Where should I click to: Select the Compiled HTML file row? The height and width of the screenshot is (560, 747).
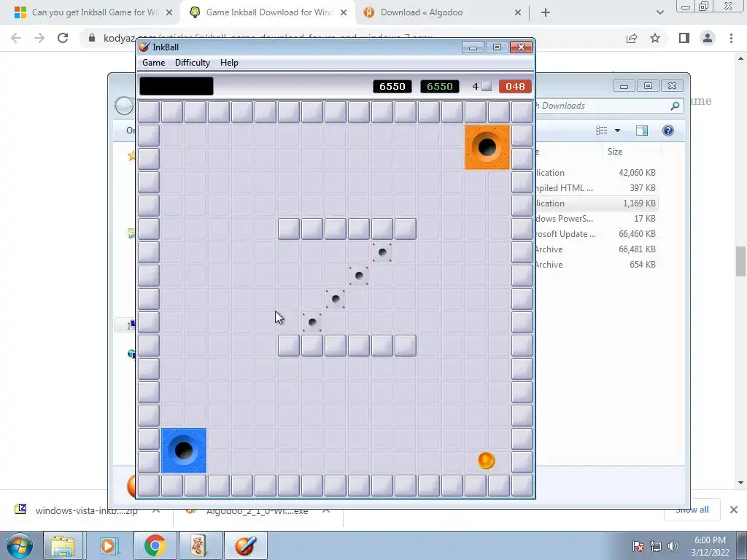(x=595, y=188)
